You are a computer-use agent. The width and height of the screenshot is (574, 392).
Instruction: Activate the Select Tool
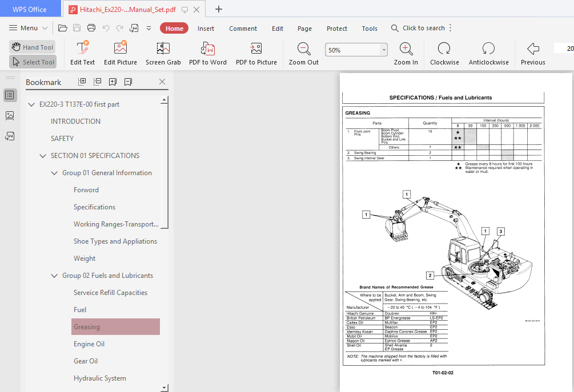point(33,62)
